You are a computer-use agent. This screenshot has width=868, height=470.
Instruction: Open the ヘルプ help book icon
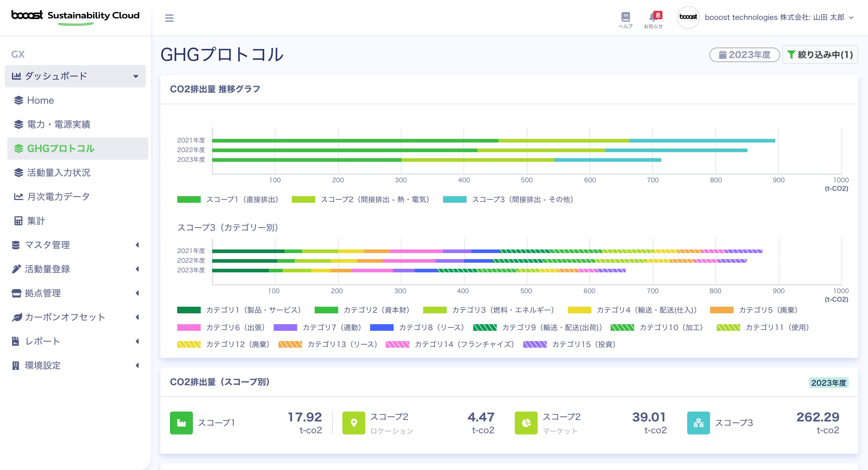(625, 20)
